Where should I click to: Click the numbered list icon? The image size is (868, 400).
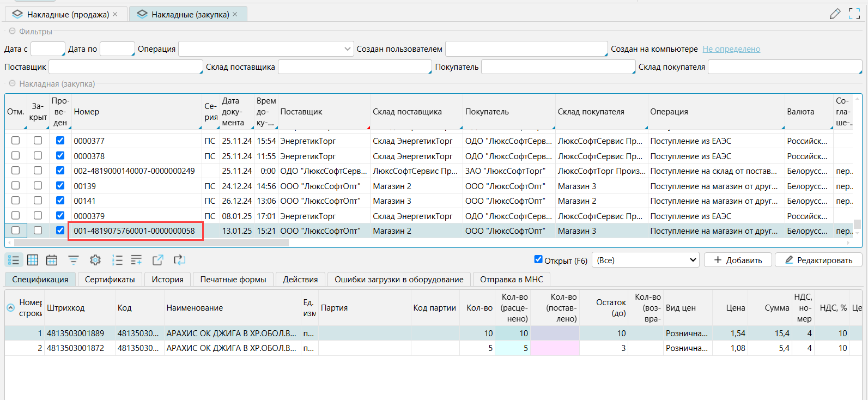pyautogui.click(x=117, y=260)
